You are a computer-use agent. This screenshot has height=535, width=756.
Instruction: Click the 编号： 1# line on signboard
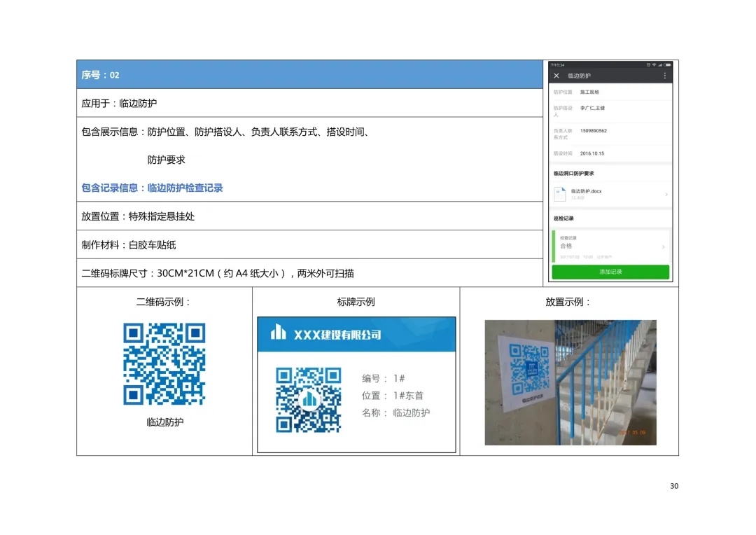point(384,378)
